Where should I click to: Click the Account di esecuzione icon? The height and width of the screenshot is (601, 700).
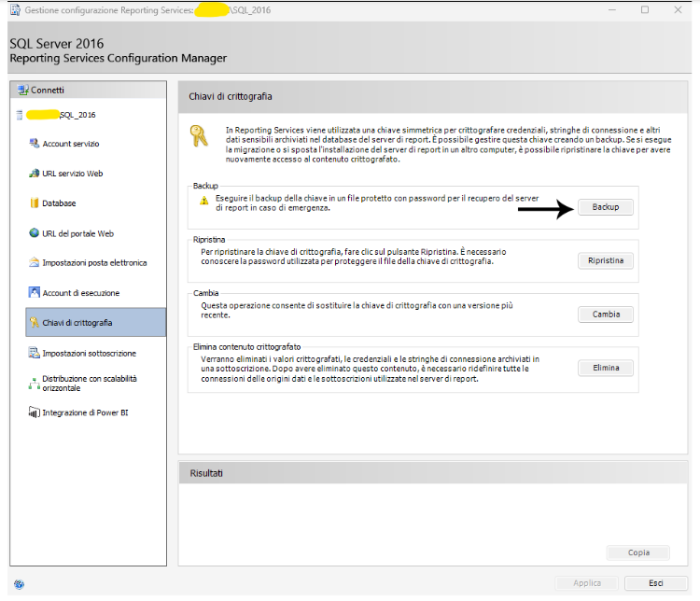pyautogui.click(x=34, y=292)
